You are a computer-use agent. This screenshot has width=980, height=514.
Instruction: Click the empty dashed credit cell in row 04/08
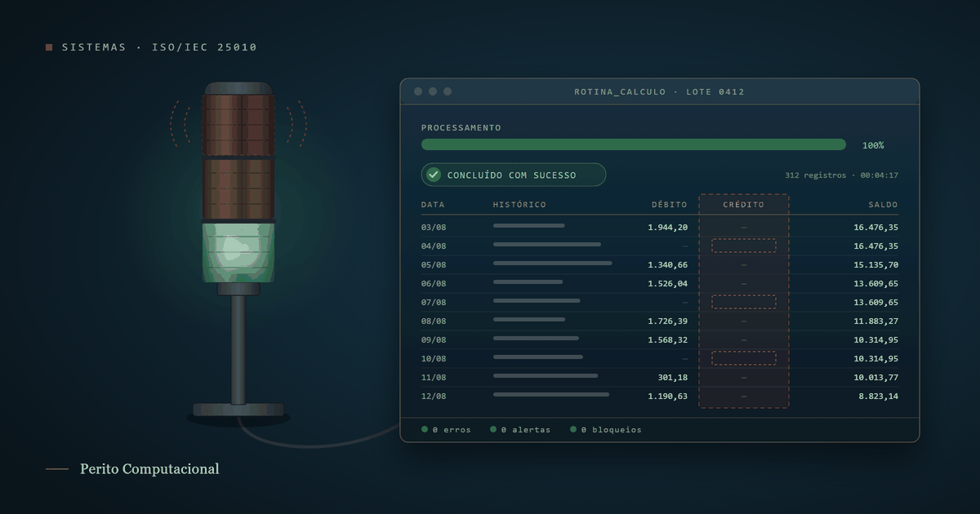(744, 246)
